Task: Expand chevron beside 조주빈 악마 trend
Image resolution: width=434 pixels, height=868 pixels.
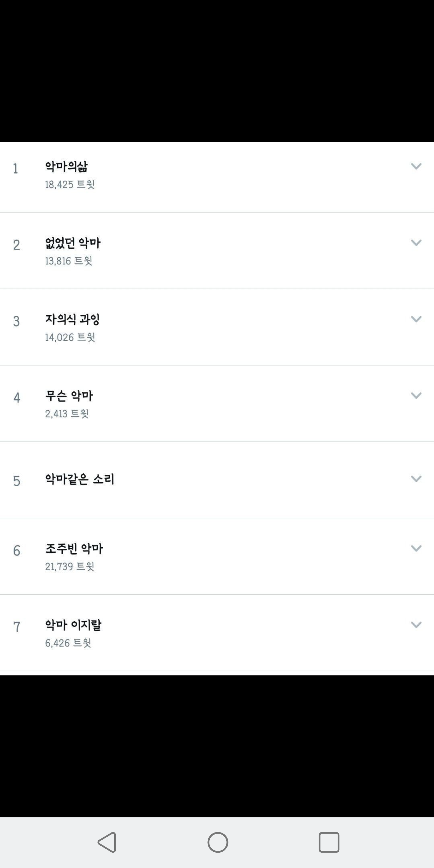Action: tap(416, 549)
